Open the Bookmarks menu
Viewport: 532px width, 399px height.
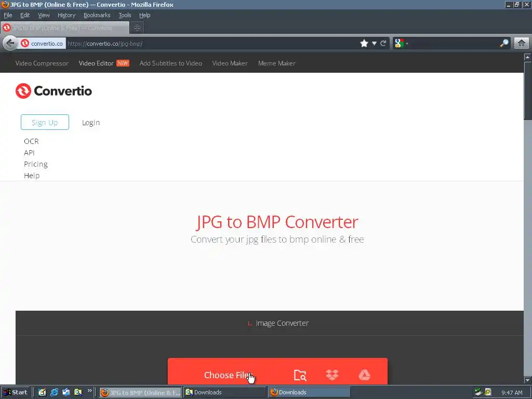click(97, 15)
